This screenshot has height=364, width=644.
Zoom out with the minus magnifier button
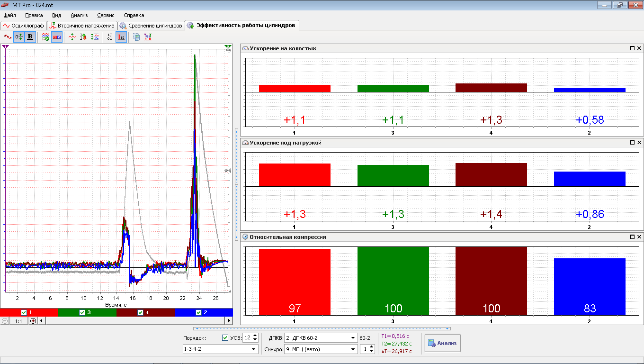click(x=5, y=321)
